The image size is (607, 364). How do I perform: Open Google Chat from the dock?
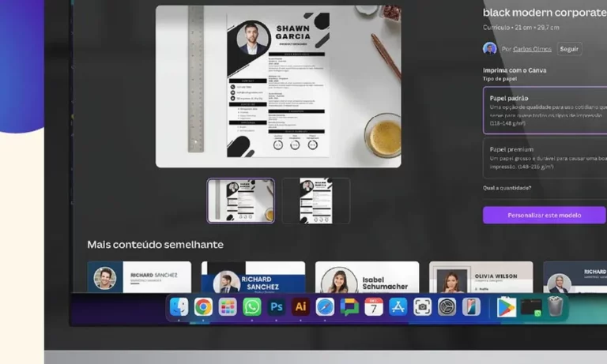[349, 307]
